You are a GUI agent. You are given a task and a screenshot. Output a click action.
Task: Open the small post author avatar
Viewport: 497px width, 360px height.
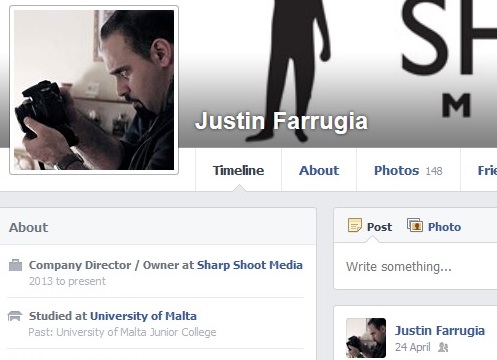coord(366,338)
